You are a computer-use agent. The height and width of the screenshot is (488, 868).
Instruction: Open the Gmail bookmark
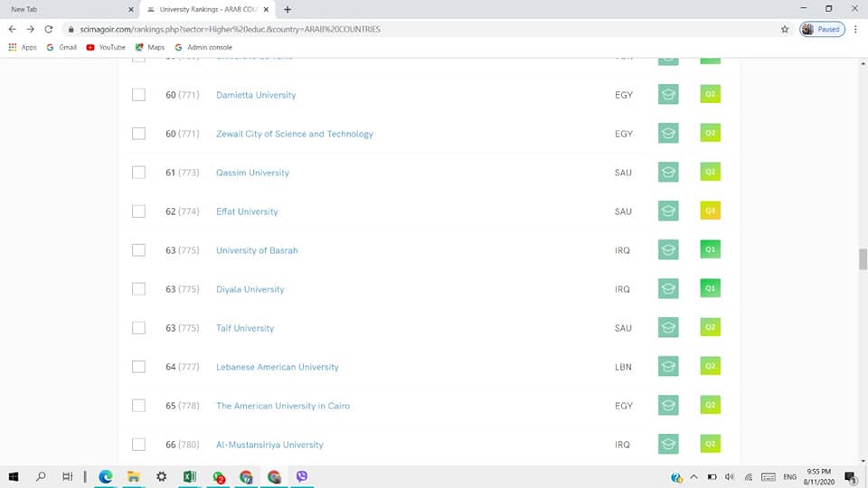[61, 48]
